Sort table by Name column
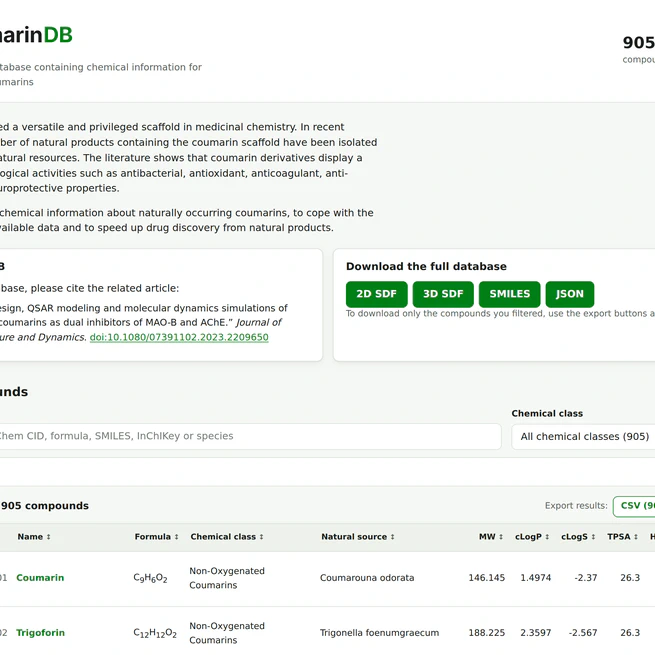 (x=34, y=537)
